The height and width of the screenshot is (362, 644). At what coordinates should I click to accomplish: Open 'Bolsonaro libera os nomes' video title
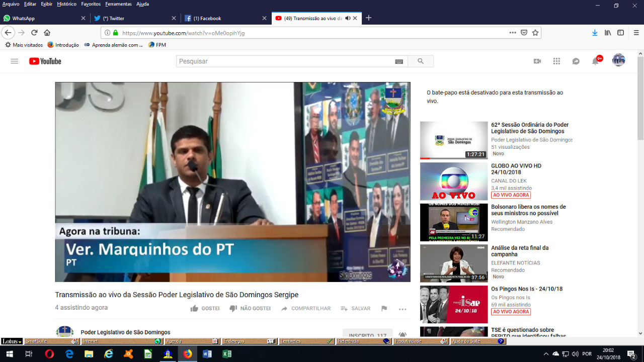coord(528,210)
